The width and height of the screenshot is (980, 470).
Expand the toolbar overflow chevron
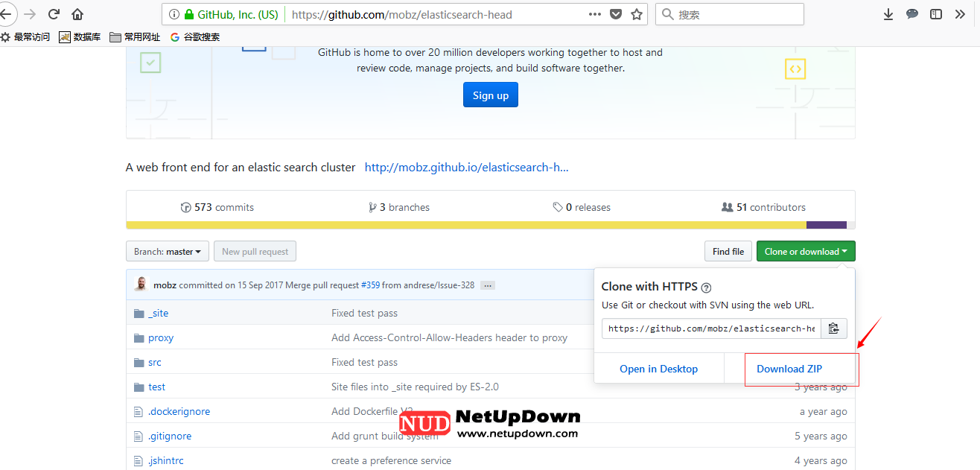pos(960,14)
